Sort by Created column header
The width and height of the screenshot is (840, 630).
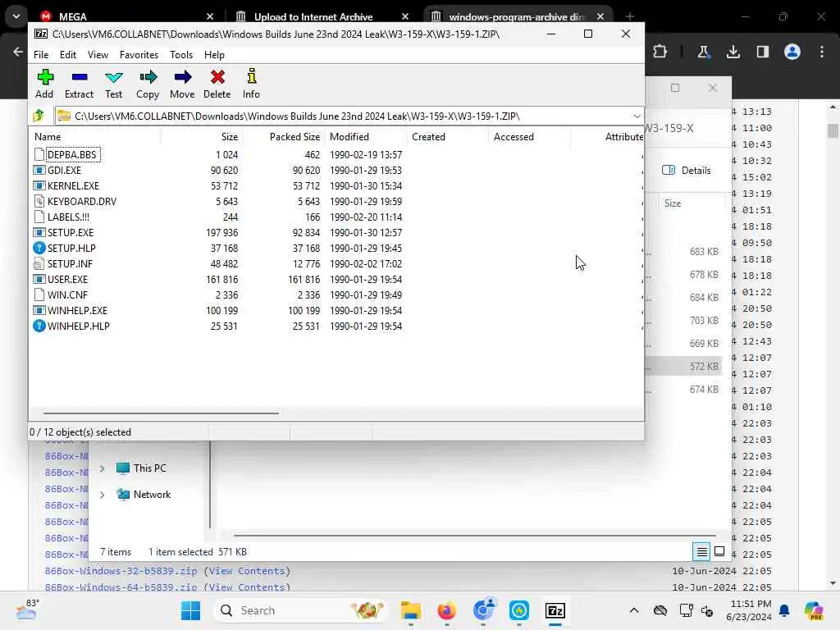(x=447, y=137)
